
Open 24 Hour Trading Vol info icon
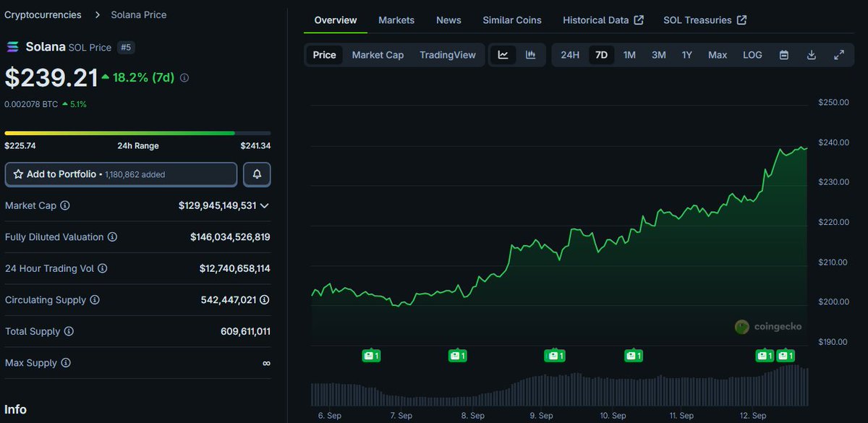click(x=103, y=268)
